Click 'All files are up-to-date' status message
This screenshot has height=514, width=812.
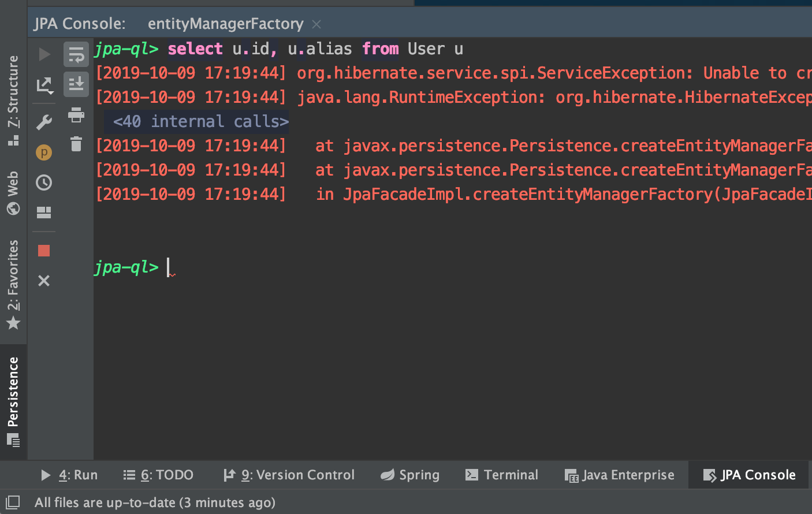155,502
